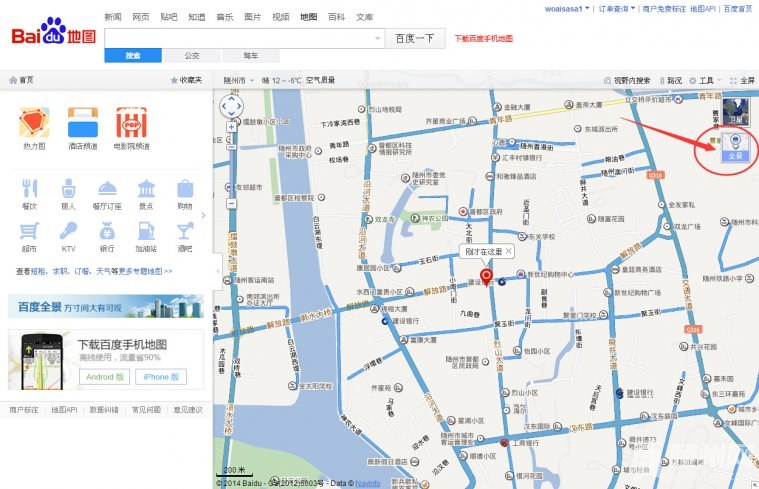Viewport: 759px width, 489px height.
Task: Click the red location marker pin
Action: (486, 277)
